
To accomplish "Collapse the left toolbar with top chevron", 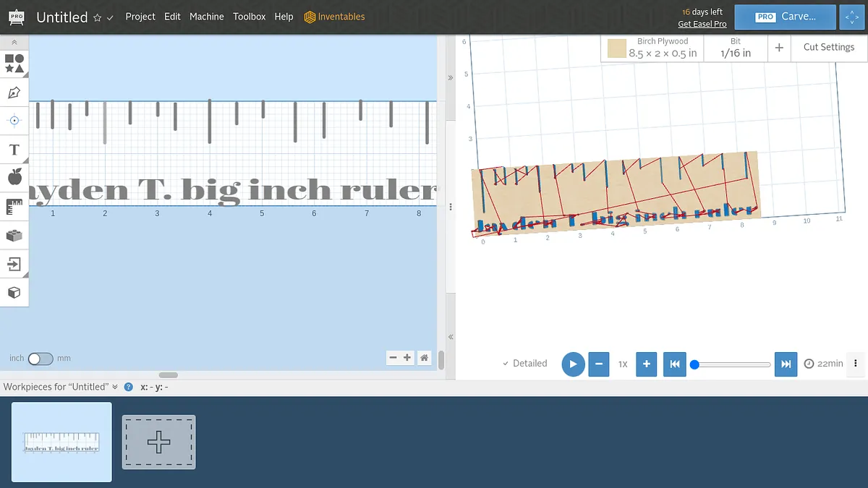I will (14, 43).
